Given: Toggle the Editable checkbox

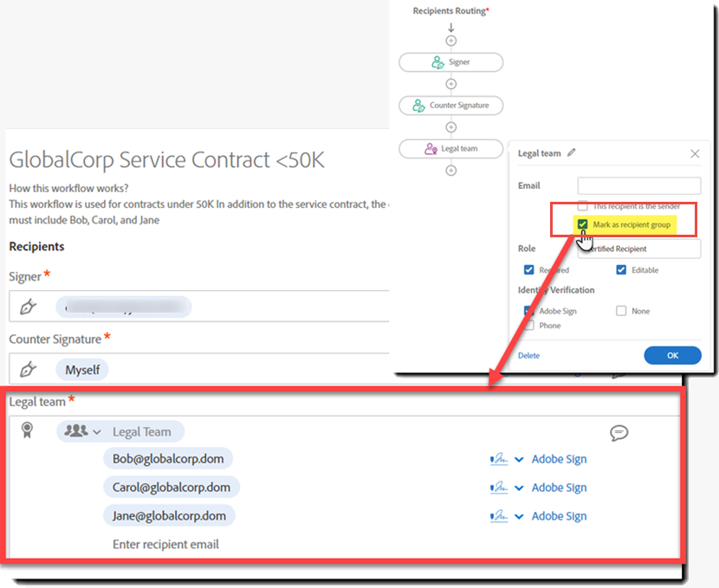Looking at the screenshot, I should pyautogui.click(x=621, y=270).
